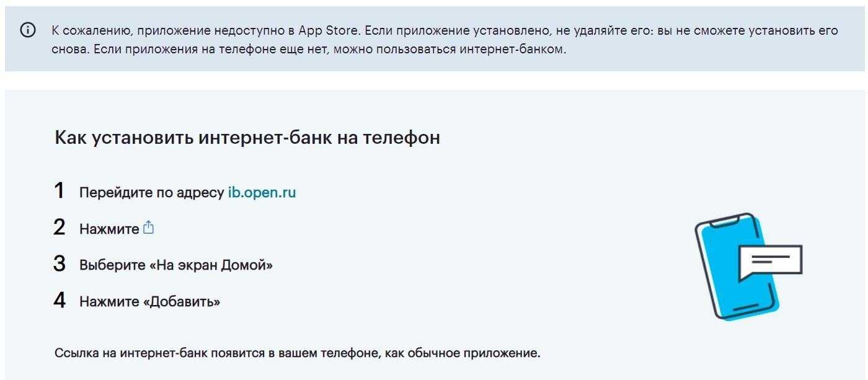Click «К сожалению, приложение недоступно» in the banner
This screenshot has width=868, height=380.
tap(149, 30)
